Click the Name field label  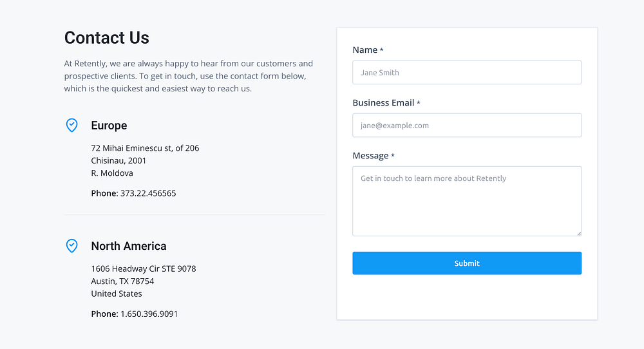point(365,50)
